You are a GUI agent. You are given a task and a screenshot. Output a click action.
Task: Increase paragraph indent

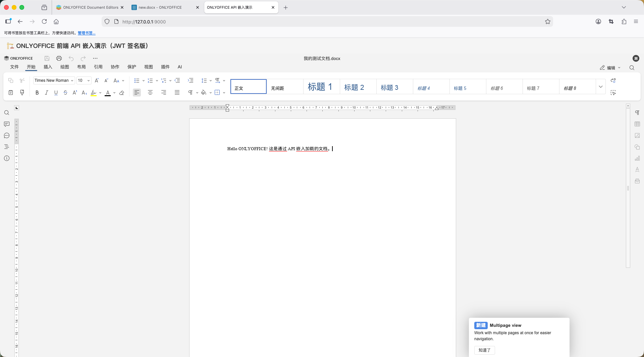[x=191, y=80]
